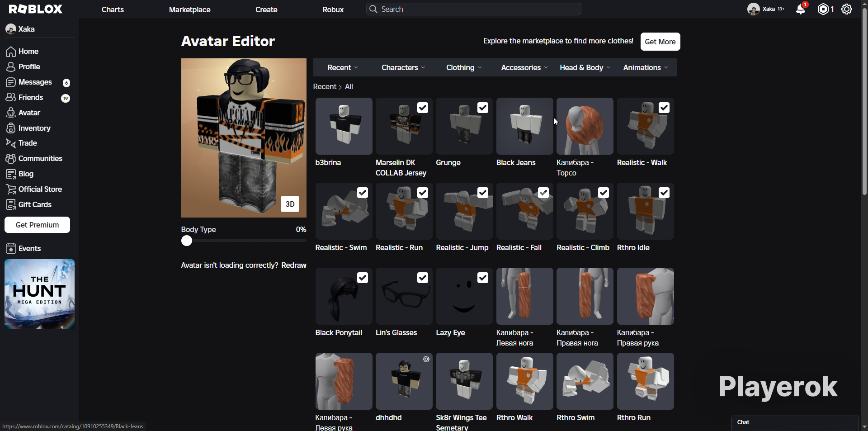Open the Charts tab
The image size is (868, 431).
click(113, 9)
